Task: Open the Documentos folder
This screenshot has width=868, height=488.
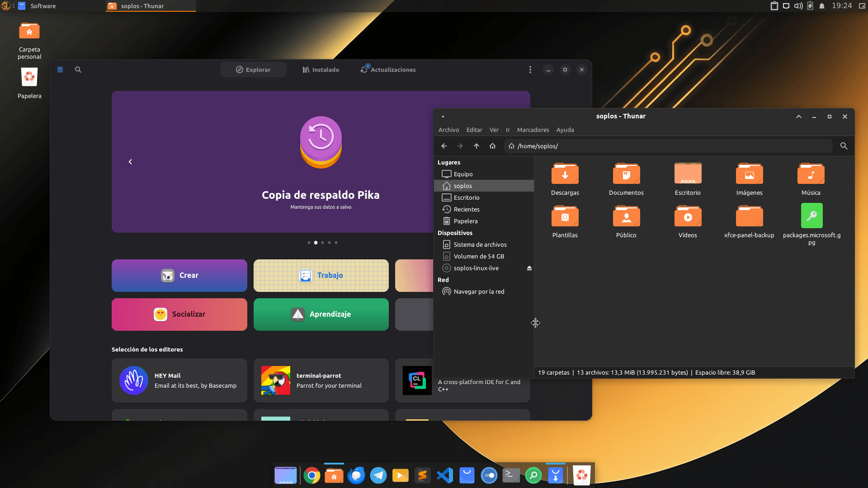Action: (626, 179)
